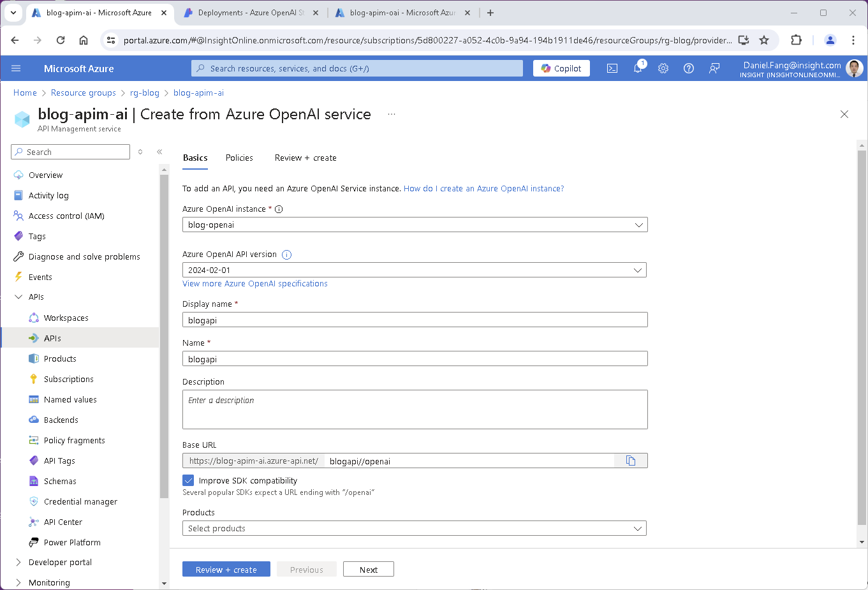
Task: Click the Resource groups breadcrumb
Action: pyautogui.click(x=84, y=92)
